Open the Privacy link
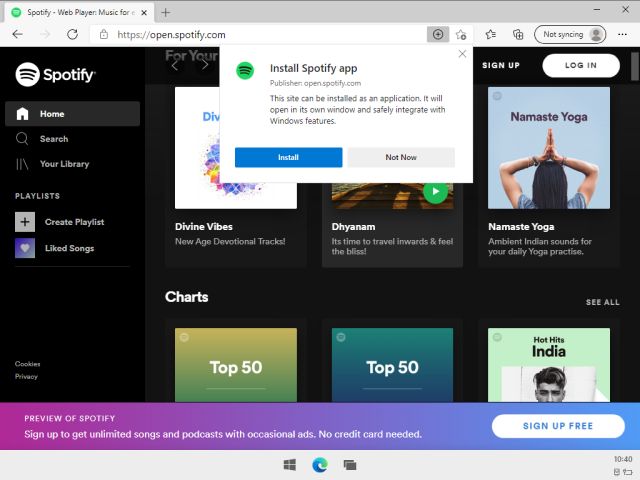 [26, 376]
